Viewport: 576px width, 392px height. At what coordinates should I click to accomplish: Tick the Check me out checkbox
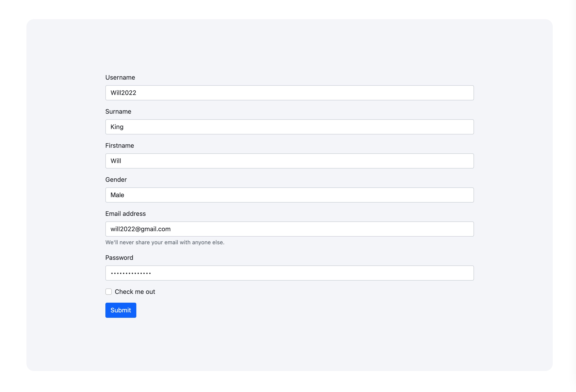coord(109,291)
